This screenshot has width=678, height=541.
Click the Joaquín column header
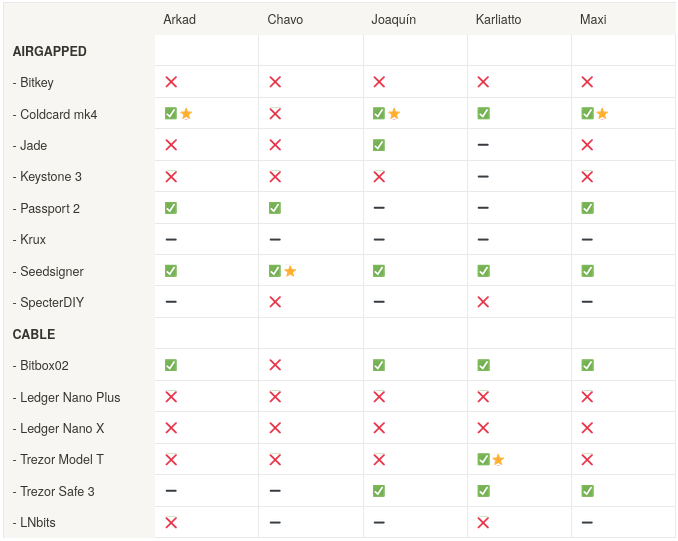[393, 19]
